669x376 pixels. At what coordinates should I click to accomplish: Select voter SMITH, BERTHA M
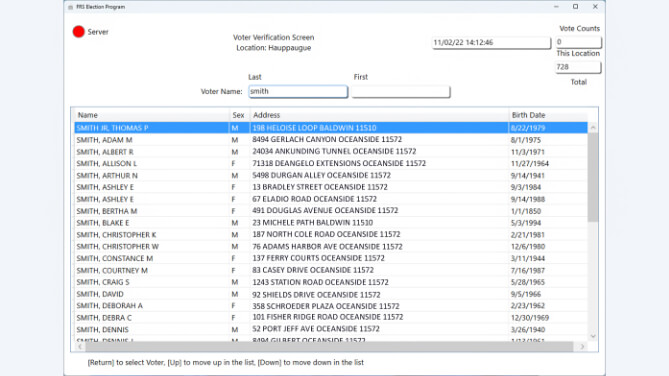pos(331,211)
